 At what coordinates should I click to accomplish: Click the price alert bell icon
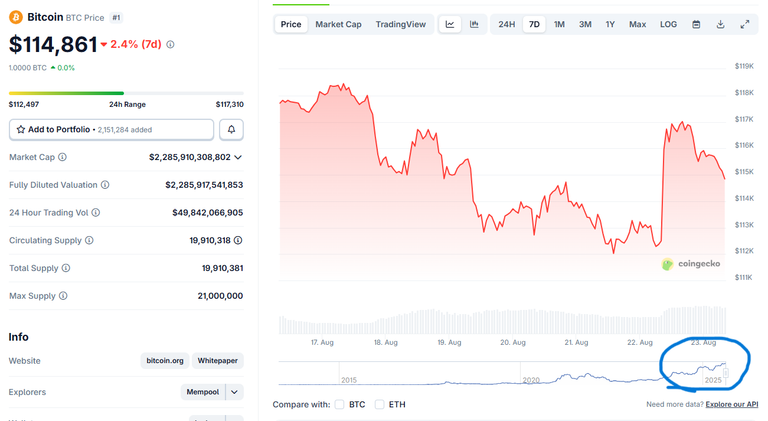[231, 130]
